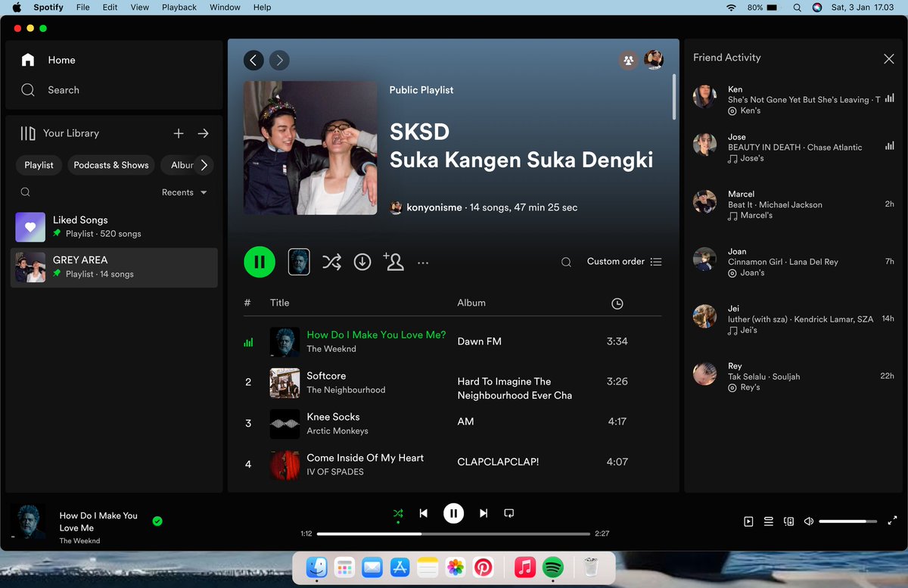This screenshot has width=908, height=588.
Task: Search within library magnifier icon
Action: coord(26,192)
